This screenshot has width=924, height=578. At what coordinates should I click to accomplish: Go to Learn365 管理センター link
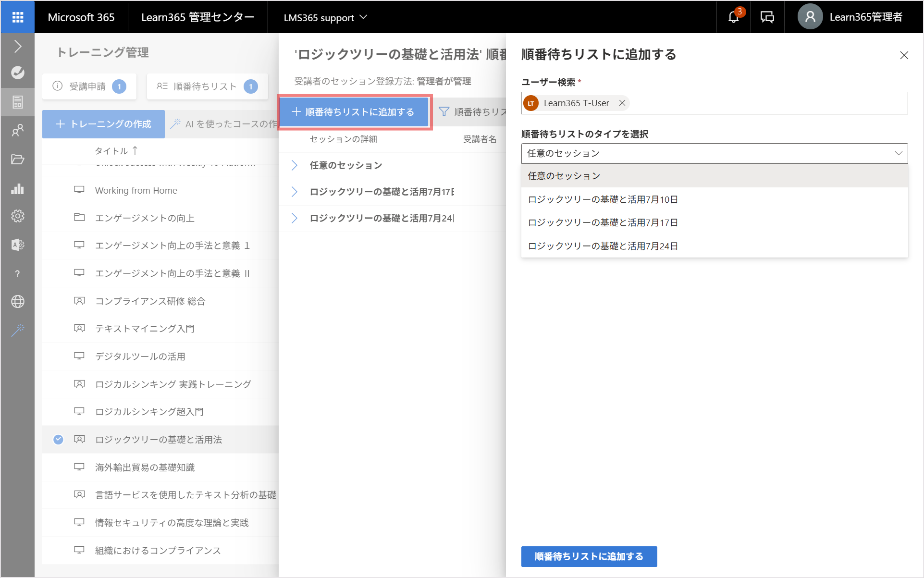tap(198, 17)
